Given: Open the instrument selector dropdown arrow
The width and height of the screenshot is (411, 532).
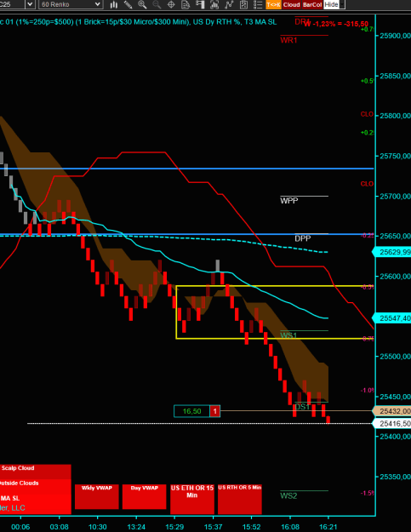Looking at the screenshot, I should pos(30,4).
